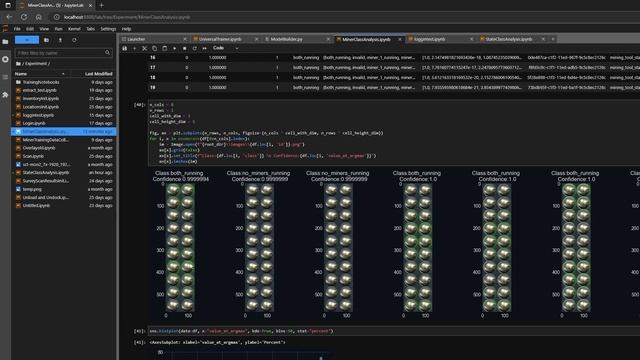Upload files using the upload icon

pos(60,40)
